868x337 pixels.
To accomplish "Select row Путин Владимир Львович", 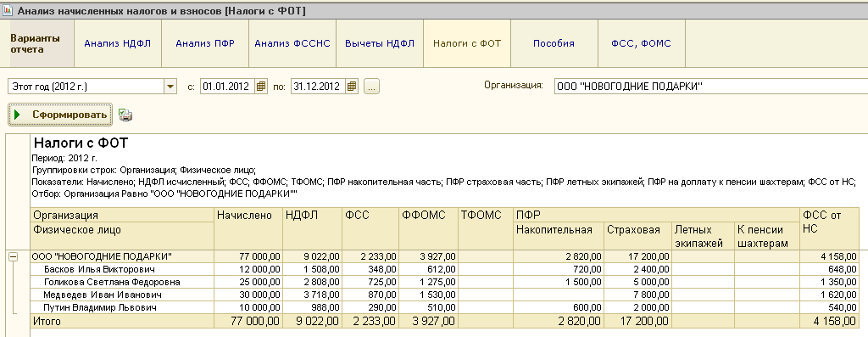I will point(100,307).
